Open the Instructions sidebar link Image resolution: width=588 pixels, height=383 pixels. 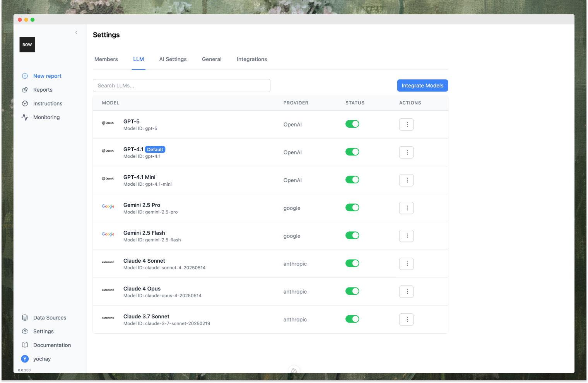48,104
